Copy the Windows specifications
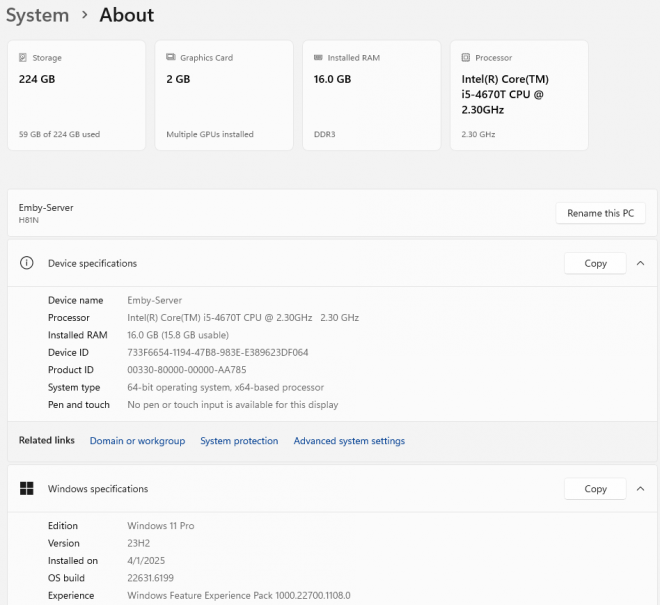Image resolution: width=660 pixels, height=605 pixels. [595, 489]
